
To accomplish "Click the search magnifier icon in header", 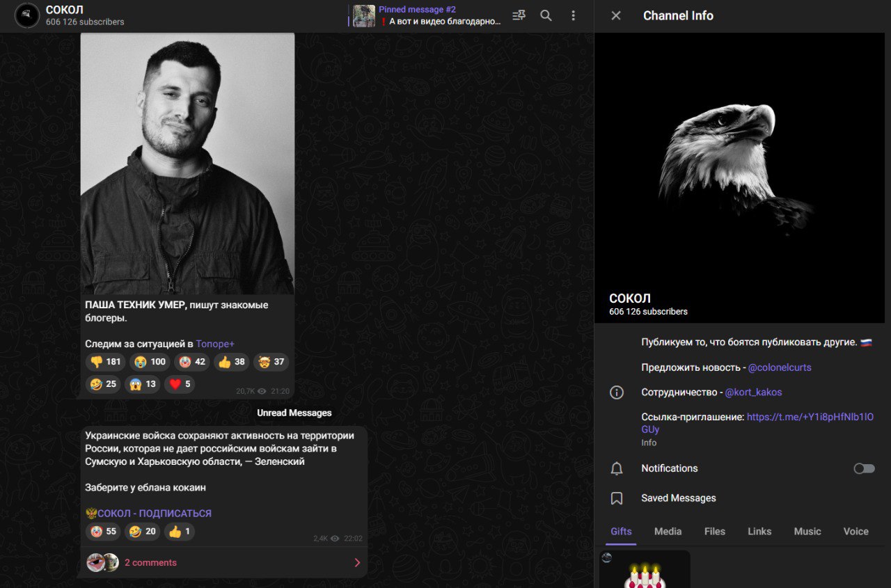I will coord(546,15).
